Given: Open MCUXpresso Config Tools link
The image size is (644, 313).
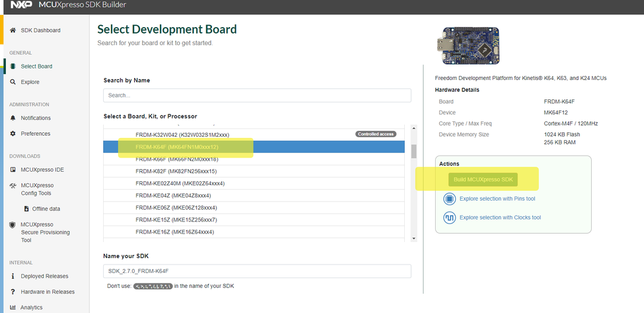Looking at the screenshot, I should [x=37, y=189].
